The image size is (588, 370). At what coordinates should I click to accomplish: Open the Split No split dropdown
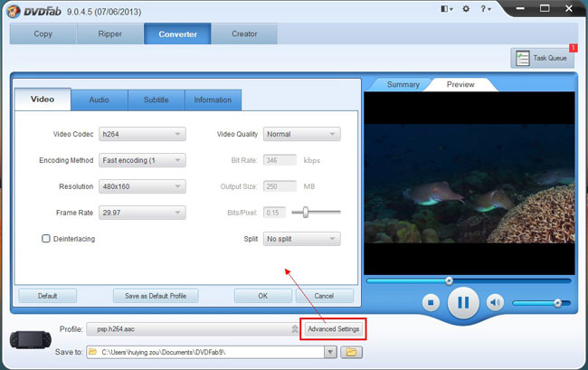tap(302, 239)
